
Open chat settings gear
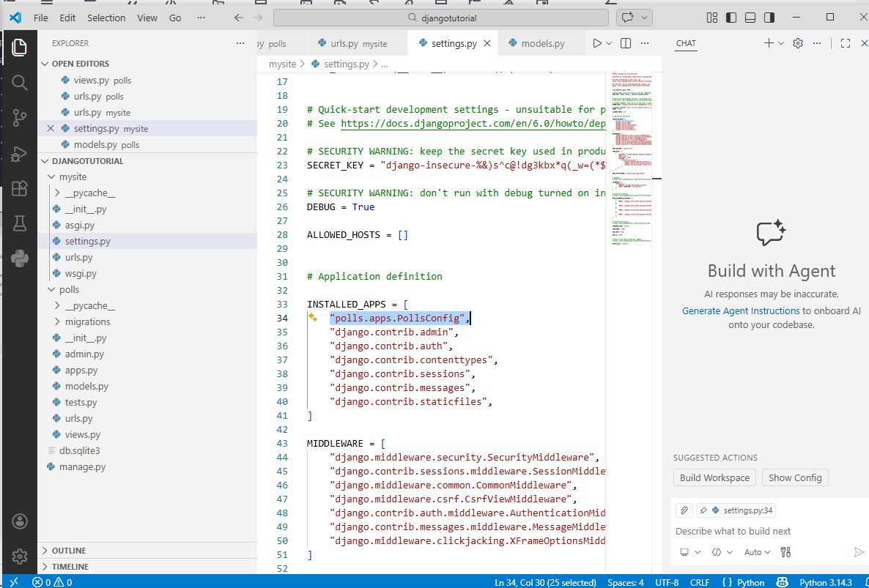(798, 43)
